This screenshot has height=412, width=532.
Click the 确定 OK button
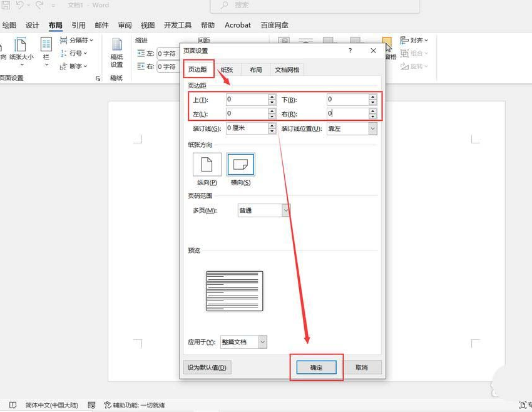[316, 367]
